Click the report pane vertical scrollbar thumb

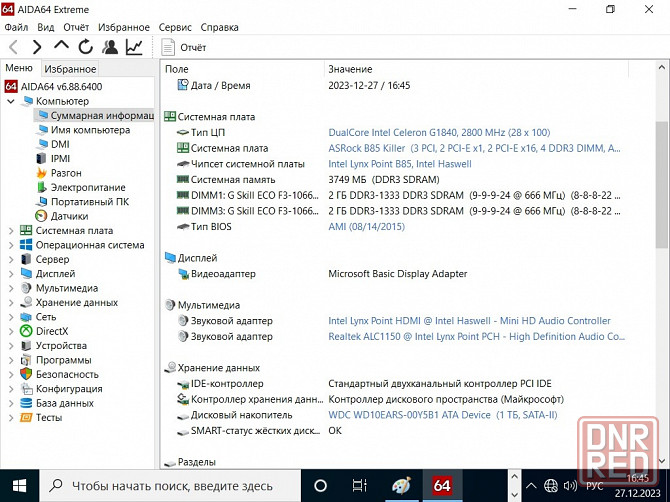click(661, 184)
